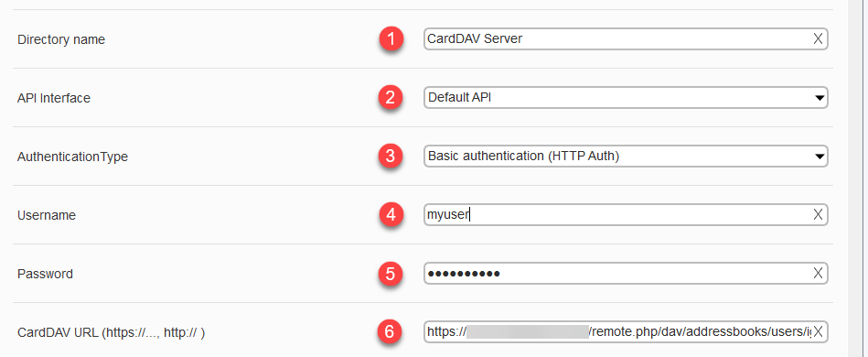This screenshot has height=357, width=868.
Task: Click the red number 3 marker
Action: pyautogui.click(x=391, y=157)
